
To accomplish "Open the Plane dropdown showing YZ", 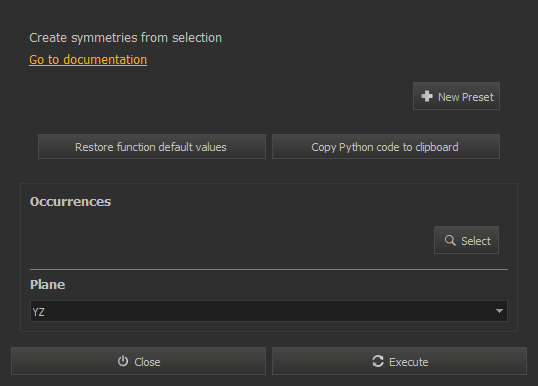I will tap(269, 311).
